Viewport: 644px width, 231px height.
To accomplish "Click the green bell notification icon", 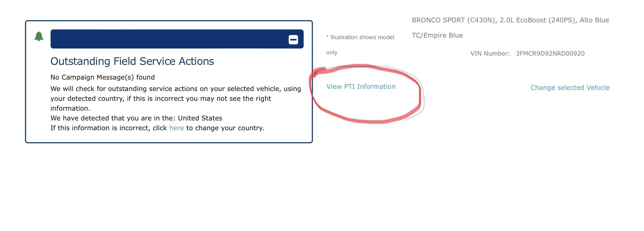I will click(39, 37).
